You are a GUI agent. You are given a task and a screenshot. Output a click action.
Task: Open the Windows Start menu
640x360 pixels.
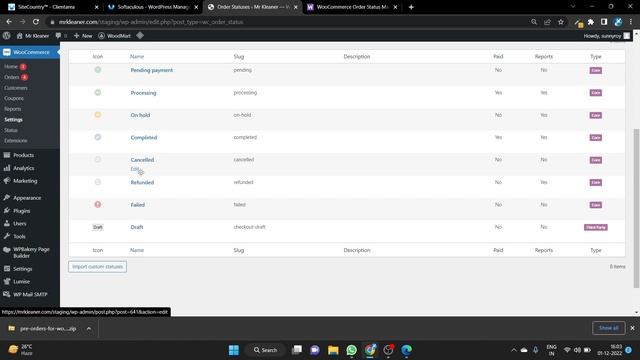point(234,350)
